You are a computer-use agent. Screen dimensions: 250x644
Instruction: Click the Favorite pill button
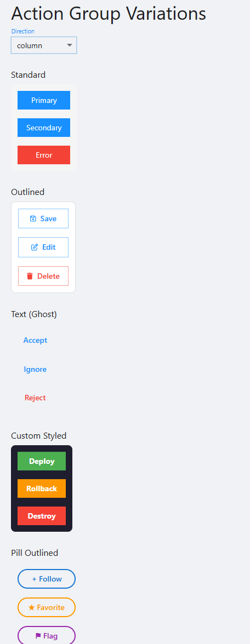47,607
